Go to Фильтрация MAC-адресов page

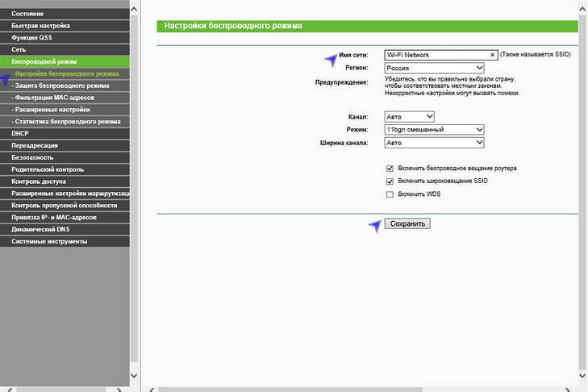point(65,97)
